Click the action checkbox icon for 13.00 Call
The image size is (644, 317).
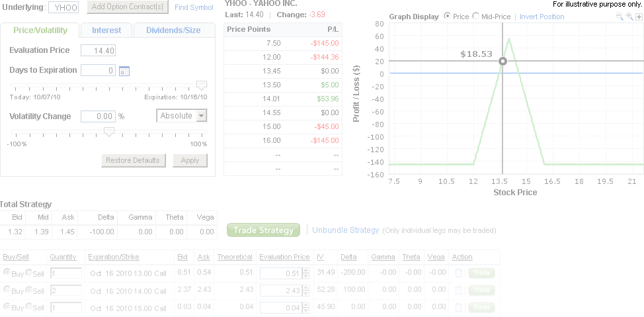[x=459, y=272]
